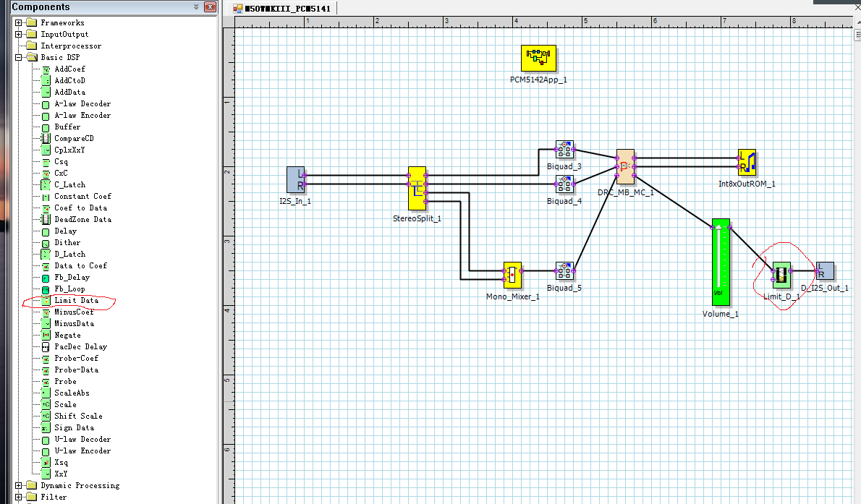Select AddCoef component icon
861x504 pixels.
point(46,69)
